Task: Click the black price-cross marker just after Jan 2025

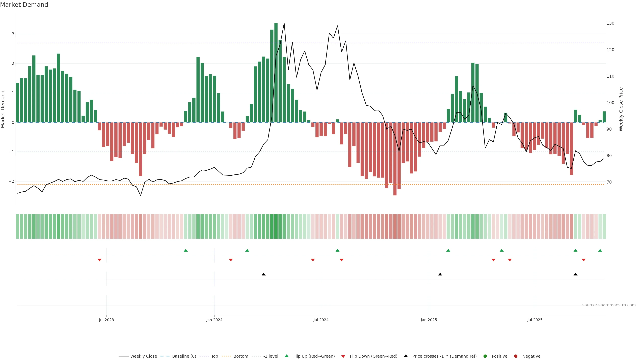Action: pos(440,274)
